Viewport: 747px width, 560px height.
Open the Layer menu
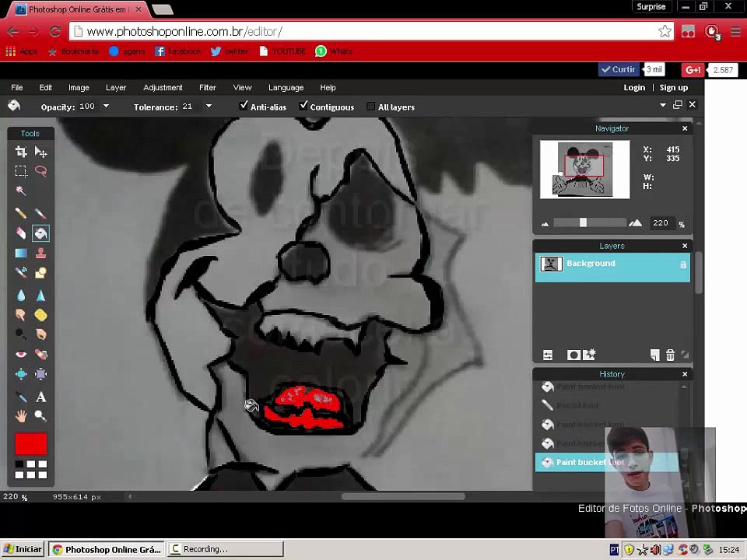point(116,88)
